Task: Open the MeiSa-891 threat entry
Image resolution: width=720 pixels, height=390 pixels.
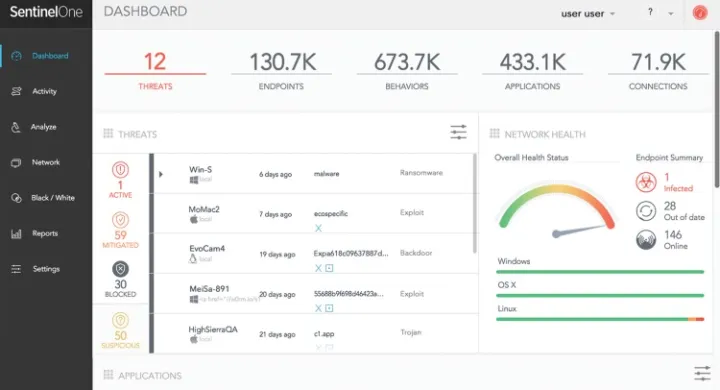Action: pyautogui.click(x=314, y=294)
